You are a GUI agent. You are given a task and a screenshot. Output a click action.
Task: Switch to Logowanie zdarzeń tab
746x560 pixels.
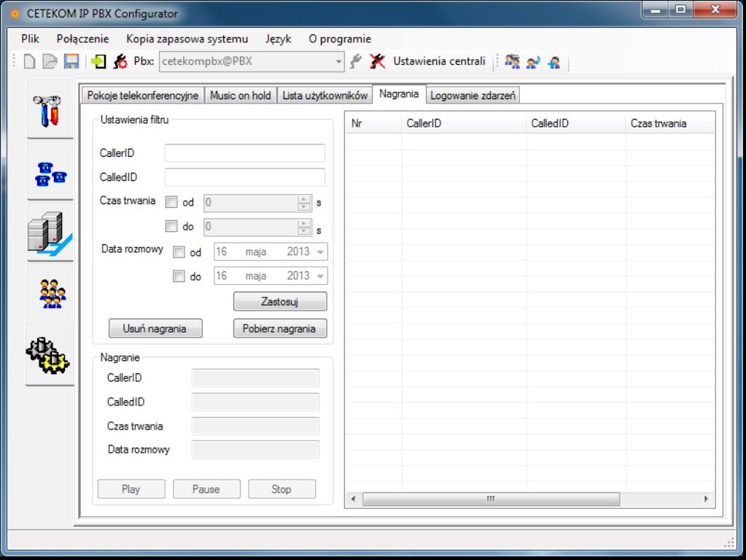[473, 96]
